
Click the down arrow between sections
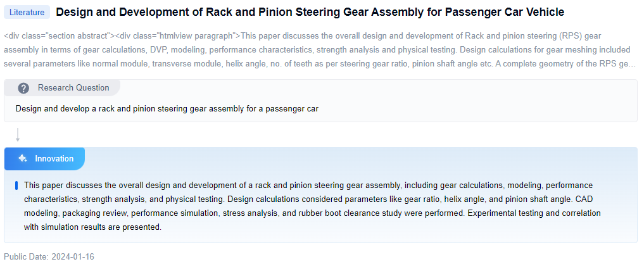point(18,134)
